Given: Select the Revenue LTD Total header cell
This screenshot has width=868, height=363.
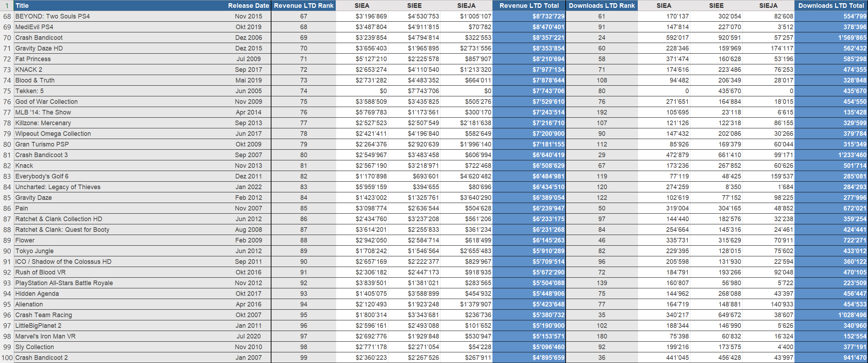Looking at the screenshot, I should click(529, 6).
